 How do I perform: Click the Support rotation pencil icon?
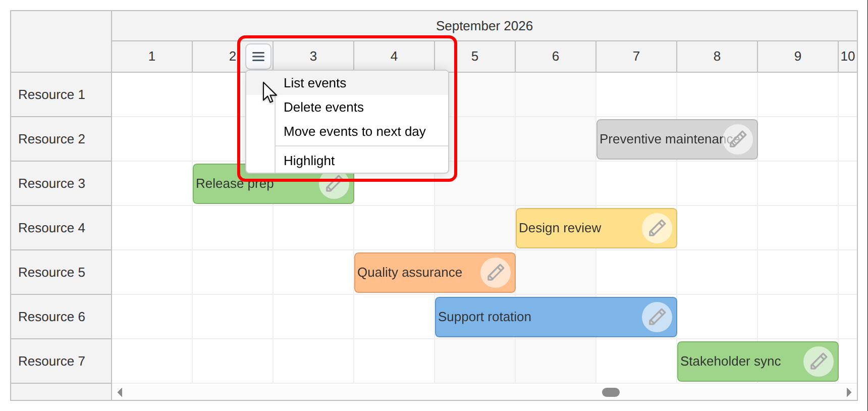point(657,317)
